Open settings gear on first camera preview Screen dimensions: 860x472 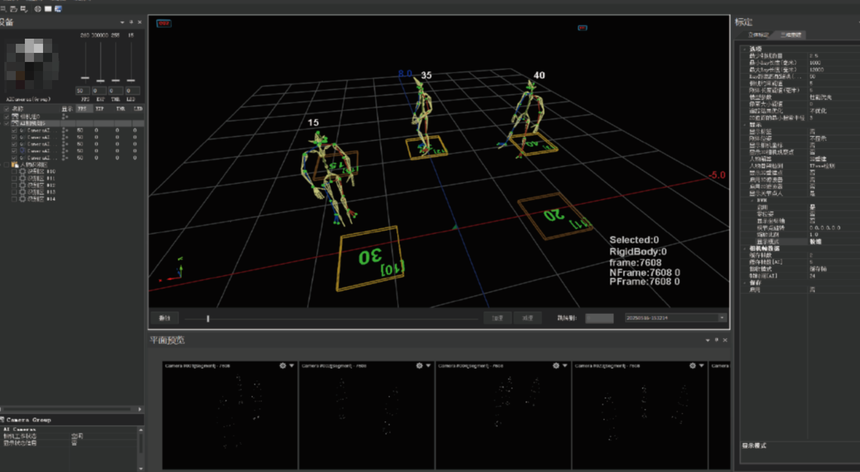point(282,366)
